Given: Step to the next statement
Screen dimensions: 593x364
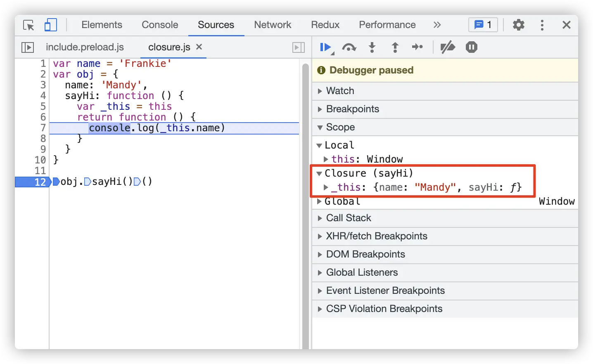Looking at the screenshot, I should point(417,47).
